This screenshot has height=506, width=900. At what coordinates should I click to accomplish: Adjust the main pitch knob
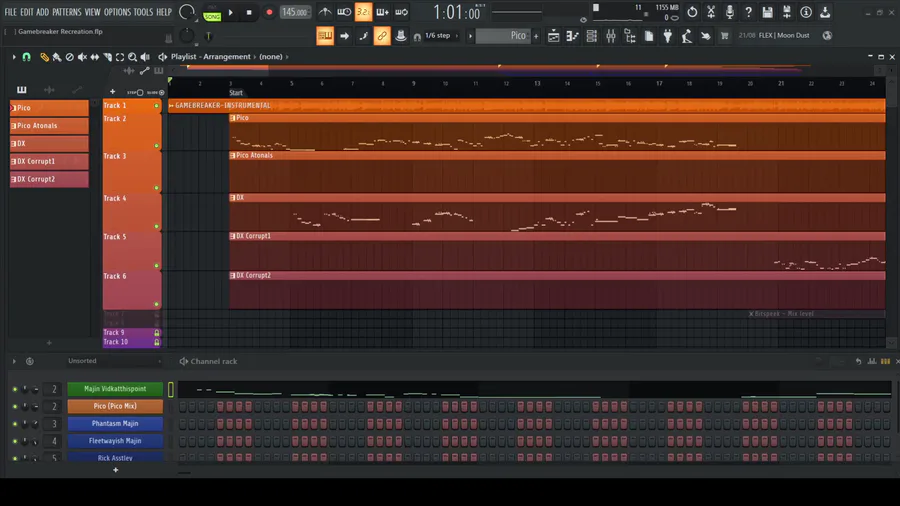tap(187, 36)
